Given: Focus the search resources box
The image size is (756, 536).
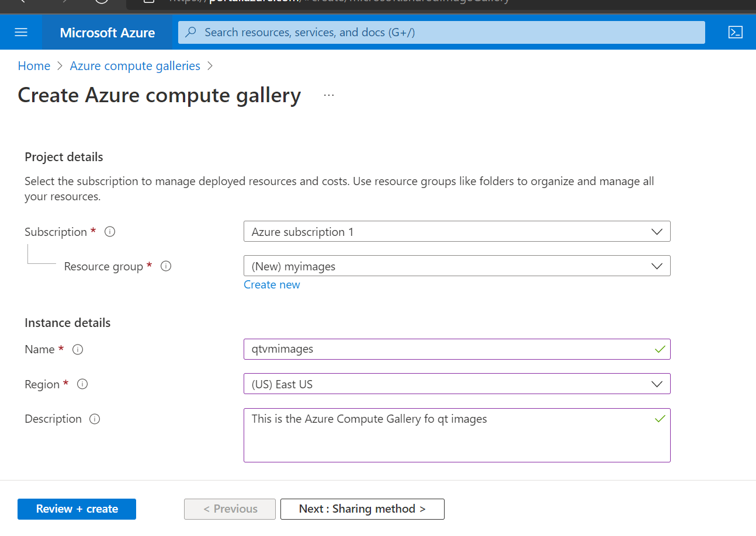Looking at the screenshot, I should point(441,32).
